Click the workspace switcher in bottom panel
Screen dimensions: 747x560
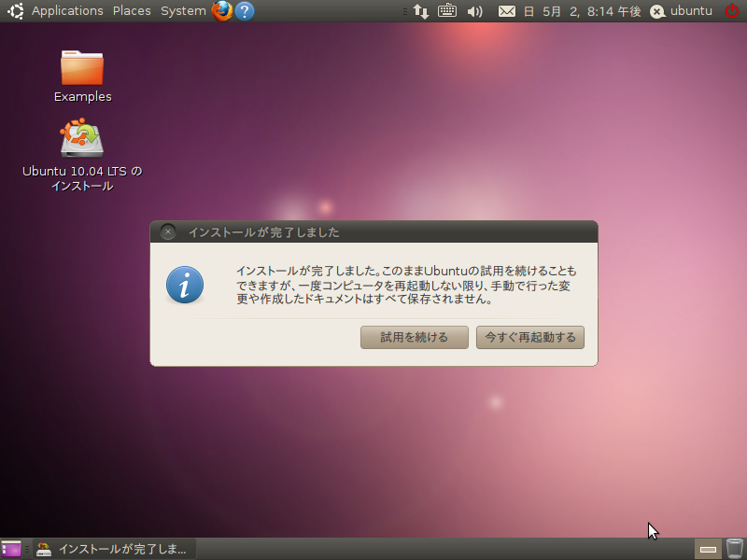point(708,549)
